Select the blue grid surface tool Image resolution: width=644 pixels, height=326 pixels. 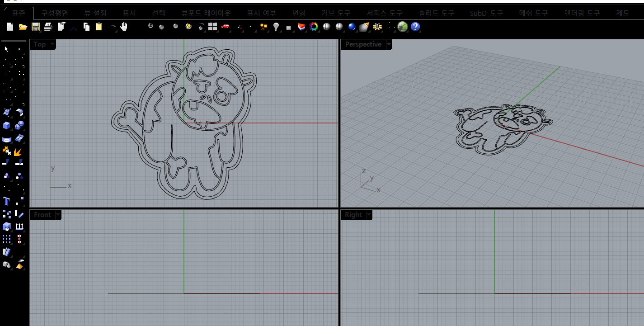[x=19, y=138]
